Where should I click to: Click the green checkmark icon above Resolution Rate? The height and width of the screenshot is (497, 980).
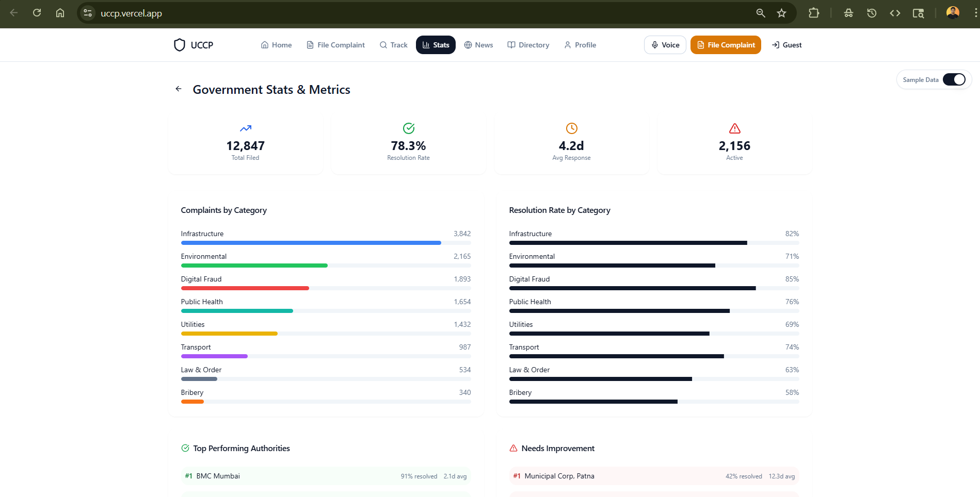tap(409, 128)
